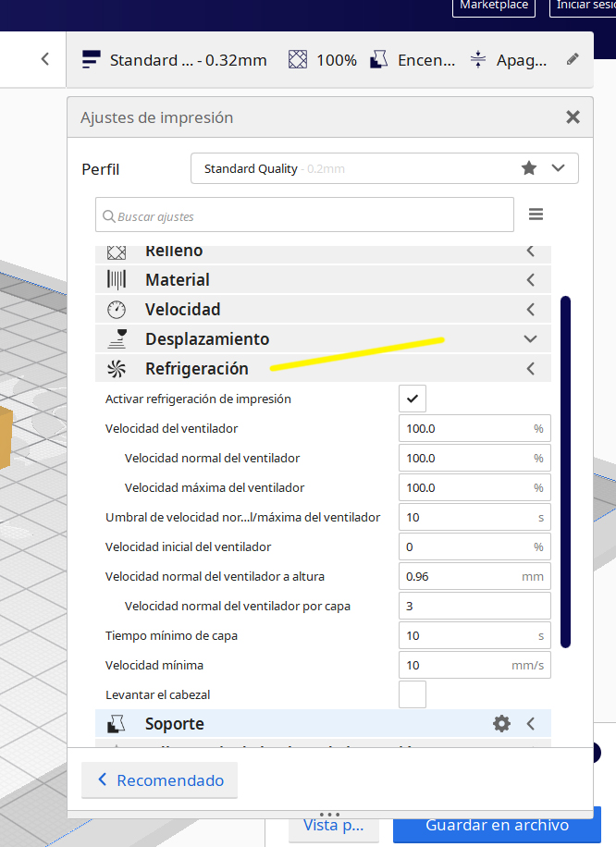Click the support icon in summary bar
The image size is (616, 847).
[379, 59]
